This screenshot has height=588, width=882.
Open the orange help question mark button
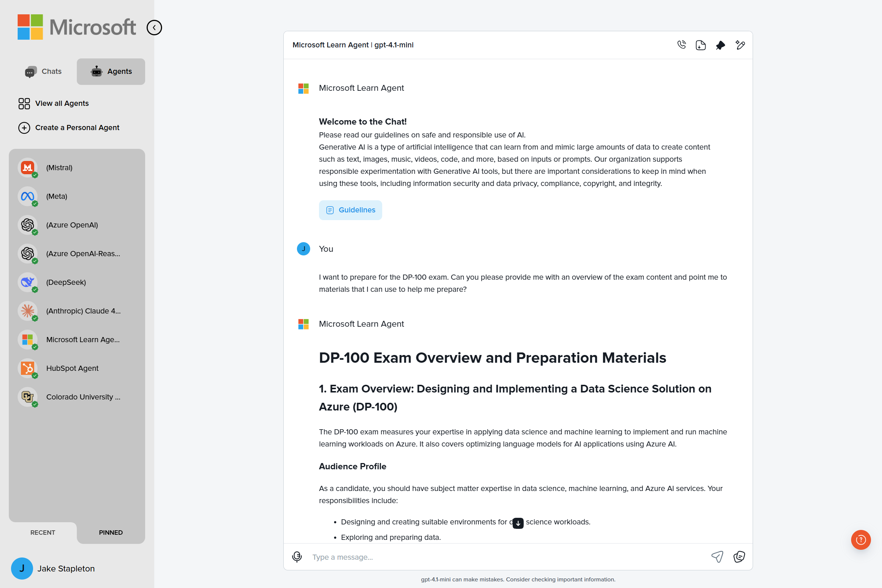861,539
